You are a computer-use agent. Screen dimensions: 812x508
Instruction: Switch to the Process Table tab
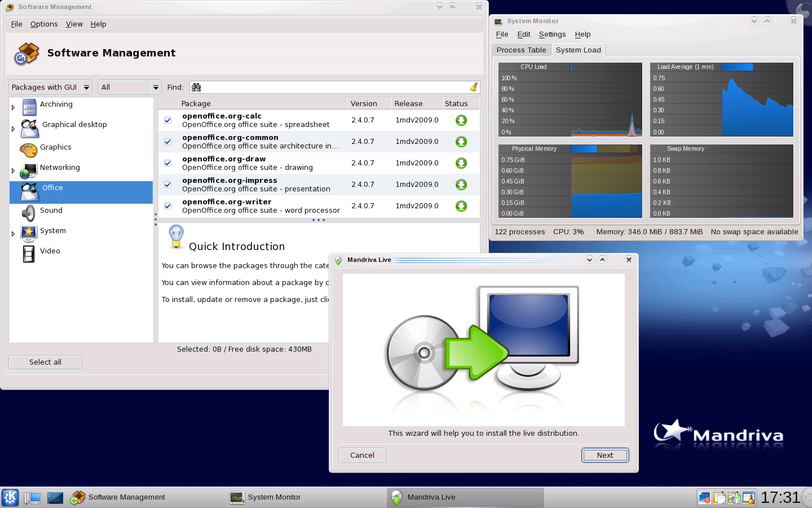tap(522, 50)
